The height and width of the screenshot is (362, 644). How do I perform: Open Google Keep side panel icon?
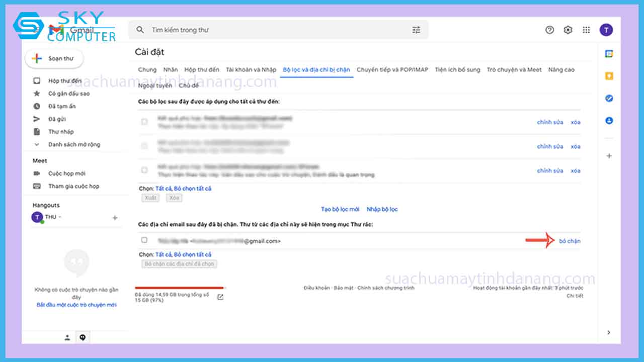coord(609,76)
